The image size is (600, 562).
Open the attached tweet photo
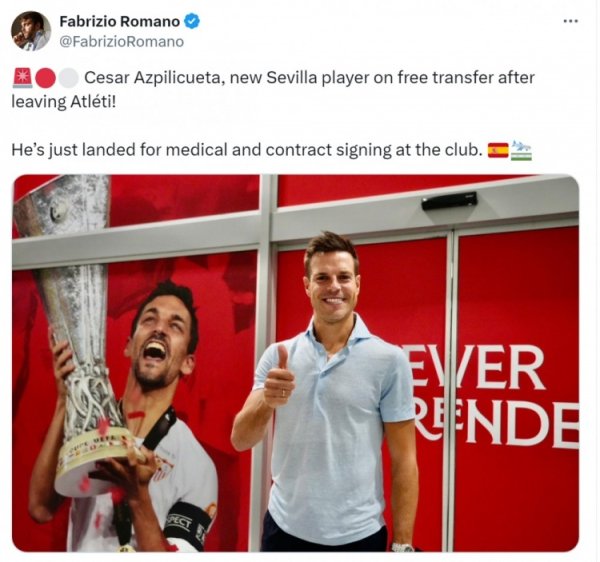coord(295,363)
